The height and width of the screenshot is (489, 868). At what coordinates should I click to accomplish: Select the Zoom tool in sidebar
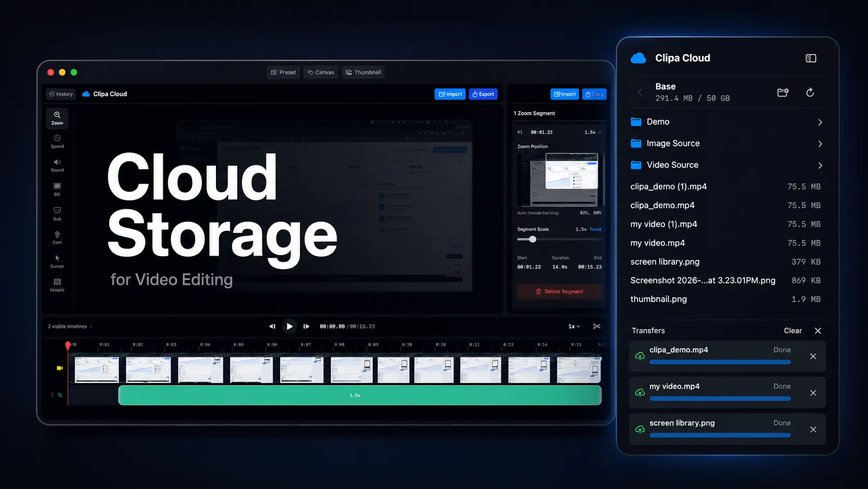pyautogui.click(x=57, y=118)
